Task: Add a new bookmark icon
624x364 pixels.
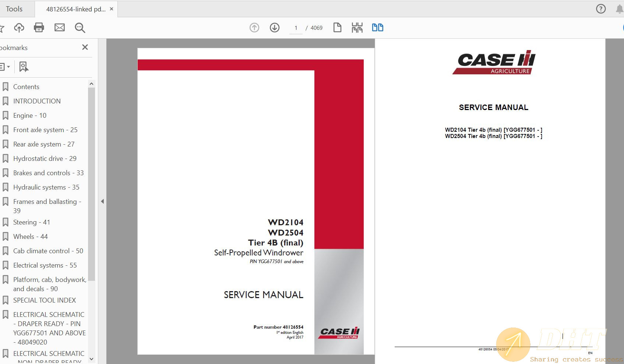Action: (x=24, y=67)
